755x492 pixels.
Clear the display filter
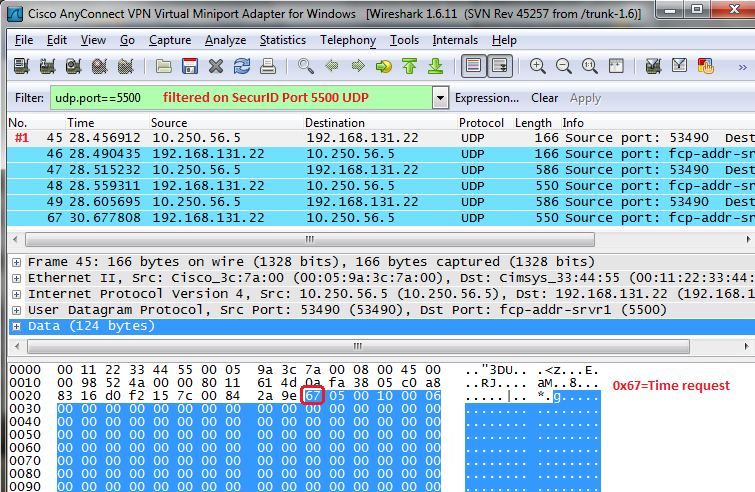click(545, 98)
